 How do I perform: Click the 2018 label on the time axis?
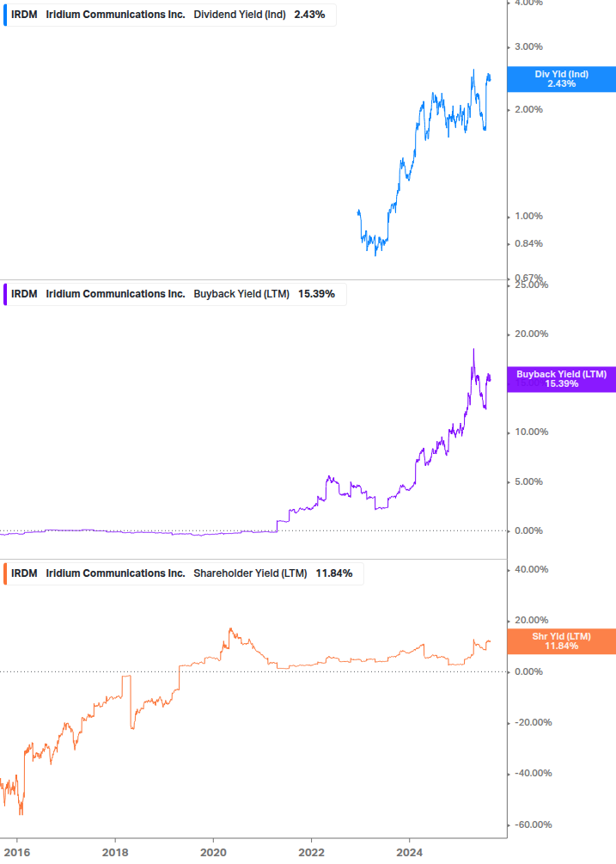click(115, 853)
